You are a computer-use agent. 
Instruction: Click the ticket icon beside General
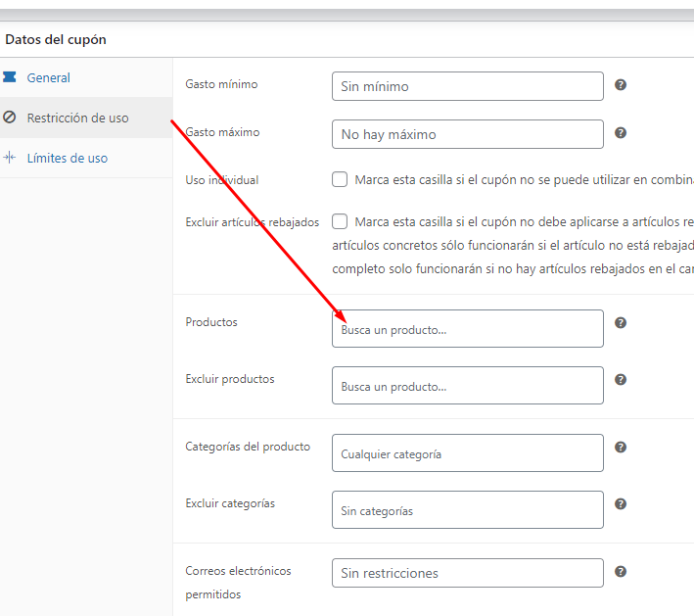pyautogui.click(x=10, y=77)
